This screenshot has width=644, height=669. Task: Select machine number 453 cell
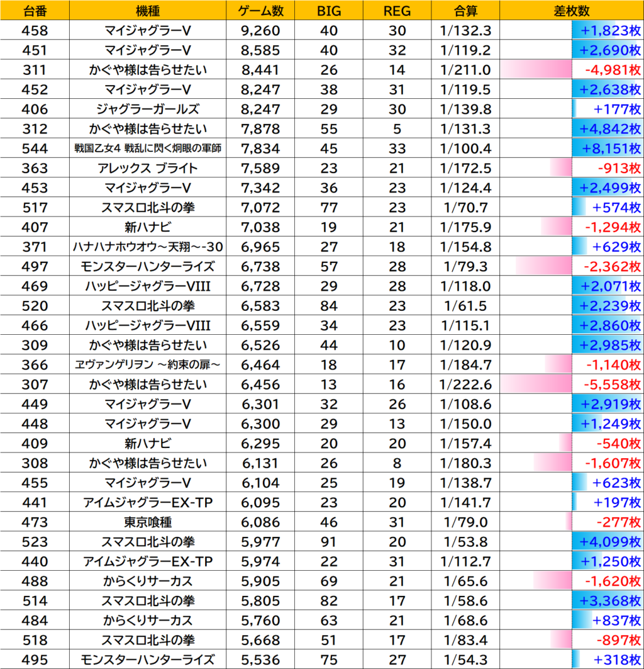coord(35,188)
